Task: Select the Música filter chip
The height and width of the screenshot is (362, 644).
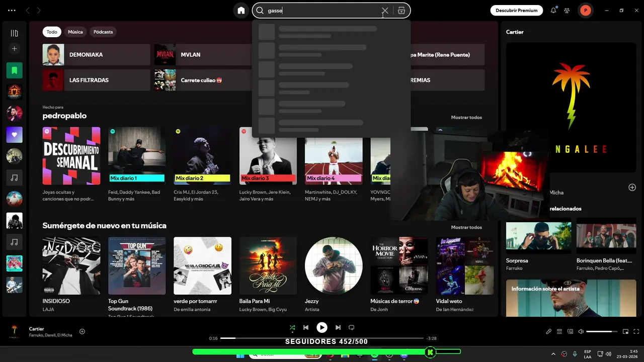Action: (75, 32)
